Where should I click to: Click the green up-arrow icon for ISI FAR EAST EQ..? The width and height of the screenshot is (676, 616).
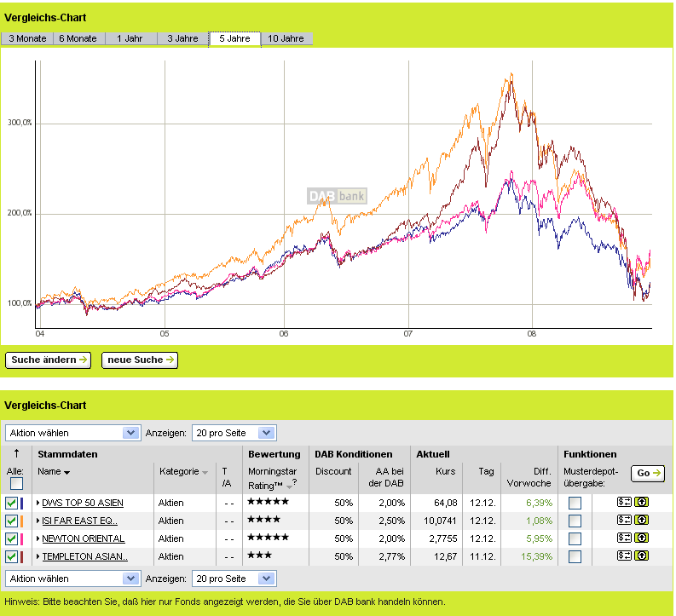pyautogui.click(x=642, y=520)
